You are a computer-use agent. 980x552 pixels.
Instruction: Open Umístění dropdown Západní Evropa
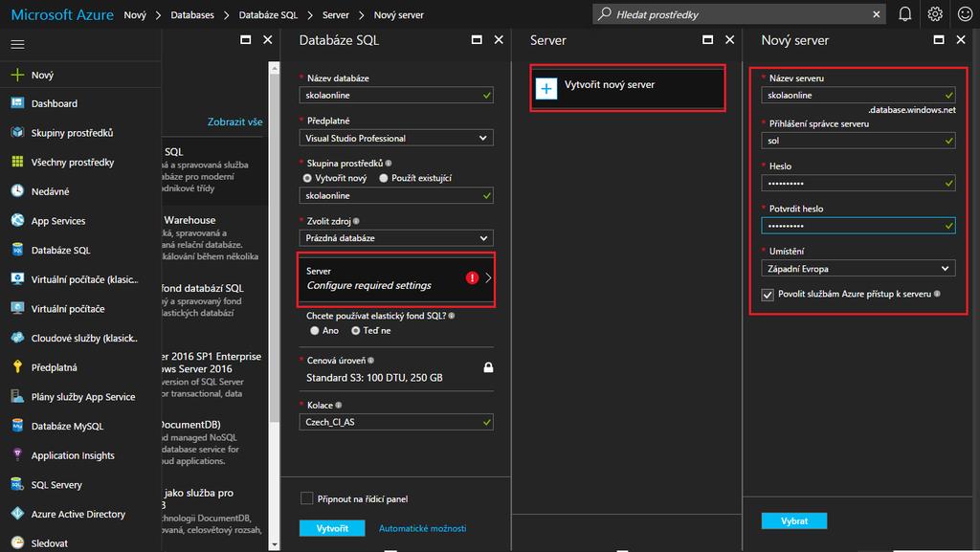coord(858,269)
